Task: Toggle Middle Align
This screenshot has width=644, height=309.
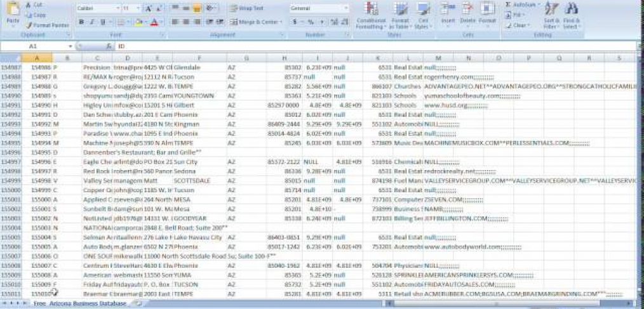Action: tap(185, 8)
